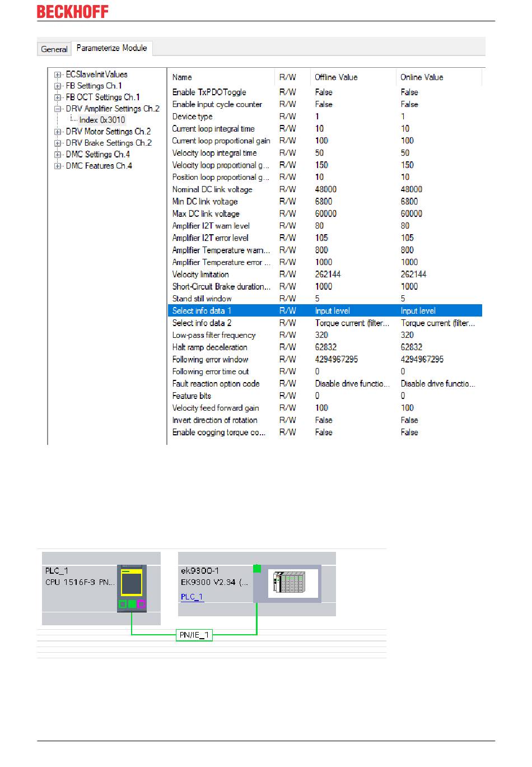Select Index 0x3010 tree item
The image size is (532, 767).
point(102,120)
